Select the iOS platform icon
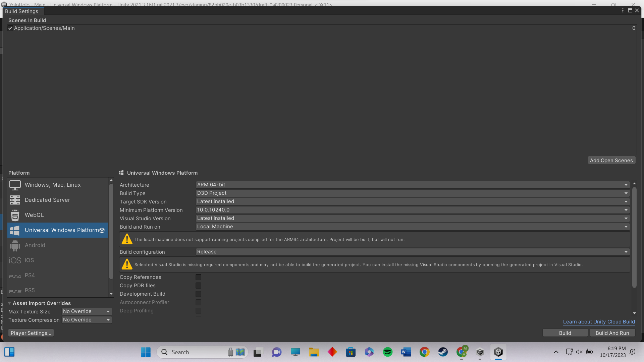Image resolution: width=644 pixels, height=362 pixels. pyautogui.click(x=15, y=260)
